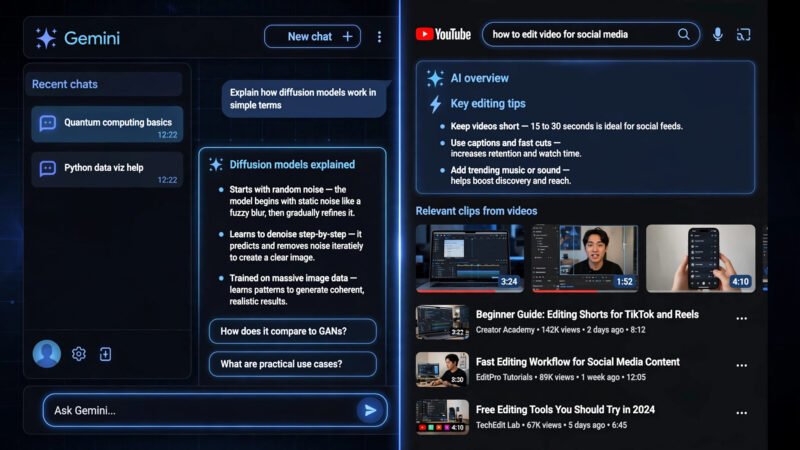Select suggestion What are practical use cases?
Image resolution: width=800 pixels, height=450 pixels.
pos(293,364)
